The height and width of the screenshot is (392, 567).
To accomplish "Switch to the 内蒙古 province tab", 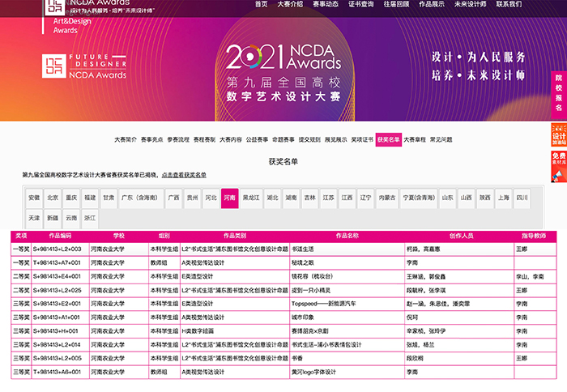I will 387,198.
